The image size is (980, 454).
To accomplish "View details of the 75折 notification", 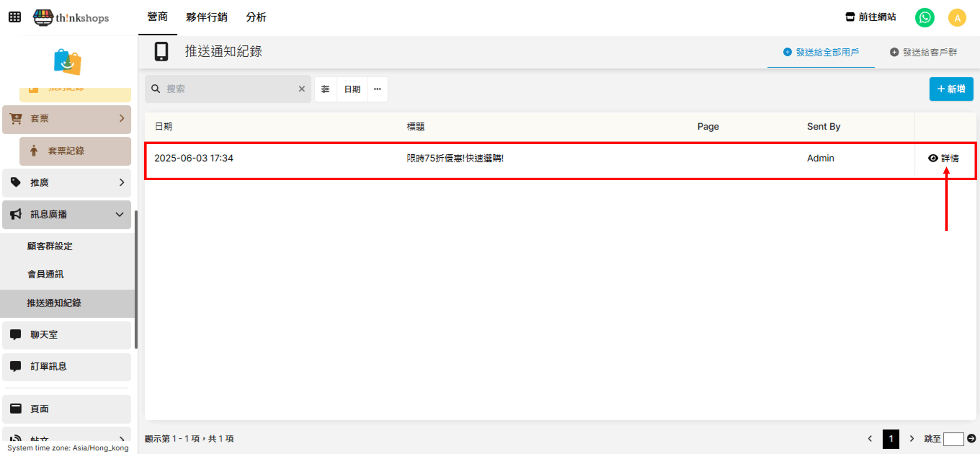I will click(944, 158).
